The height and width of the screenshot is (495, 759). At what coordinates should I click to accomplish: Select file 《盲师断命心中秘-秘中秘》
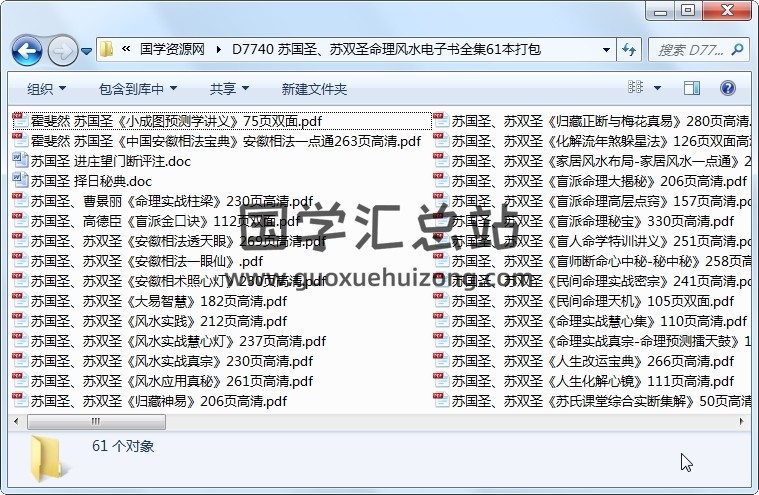[x=592, y=261]
